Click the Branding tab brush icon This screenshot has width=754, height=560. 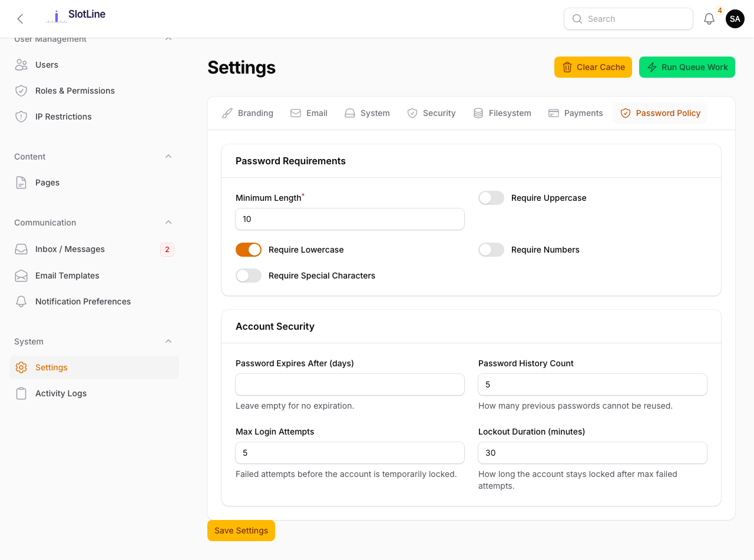(x=227, y=113)
